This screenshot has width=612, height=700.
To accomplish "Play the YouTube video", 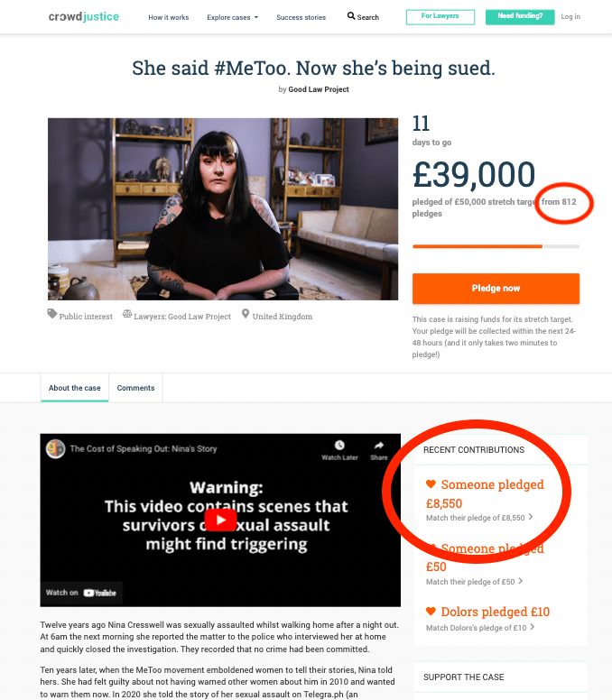I will click(x=220, y=520).
